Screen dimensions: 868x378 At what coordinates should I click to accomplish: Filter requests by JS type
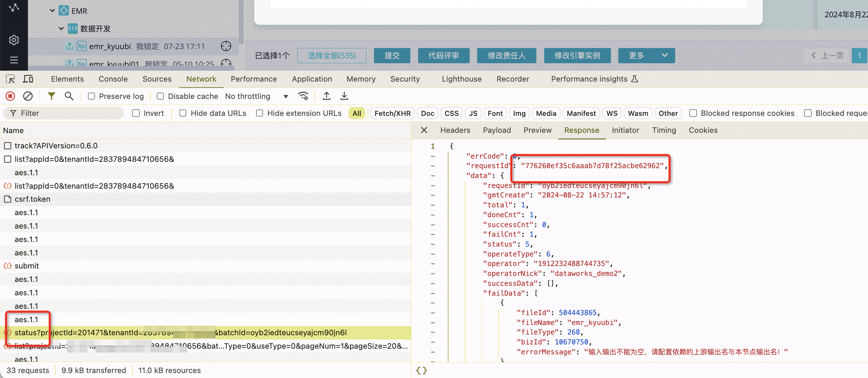click(473, 113)
